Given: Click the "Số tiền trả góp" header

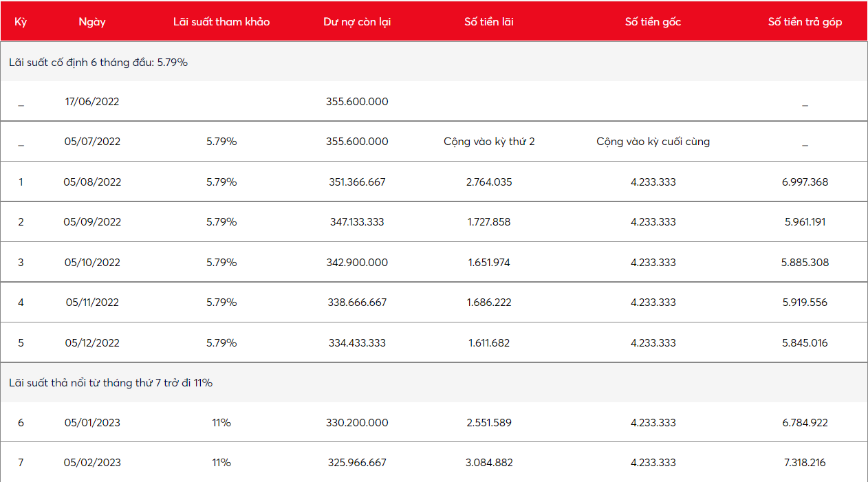Looking at the screenshot, I should coord(805,21).
